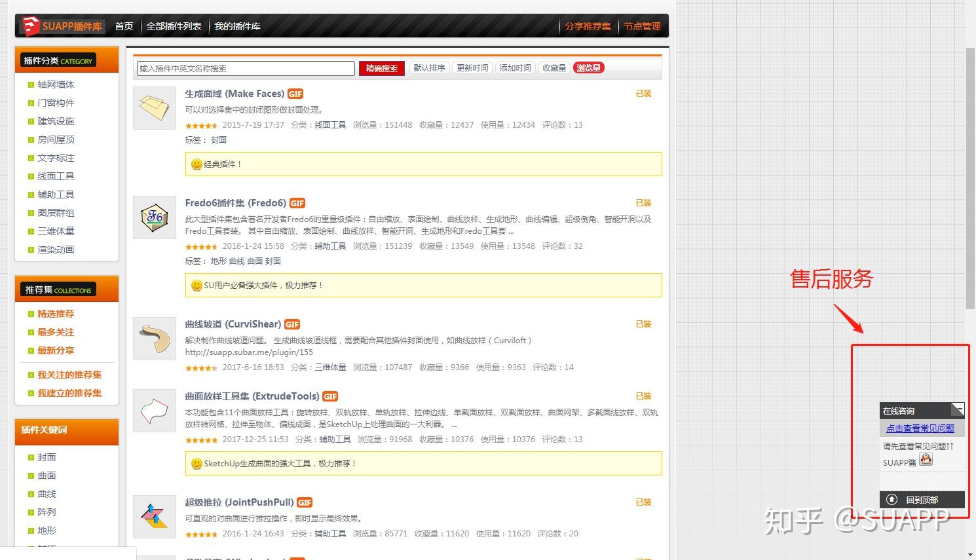Open 分享推荐集 in the top bar
This screenshot has height=560, width=976.
tap(588, 26)
